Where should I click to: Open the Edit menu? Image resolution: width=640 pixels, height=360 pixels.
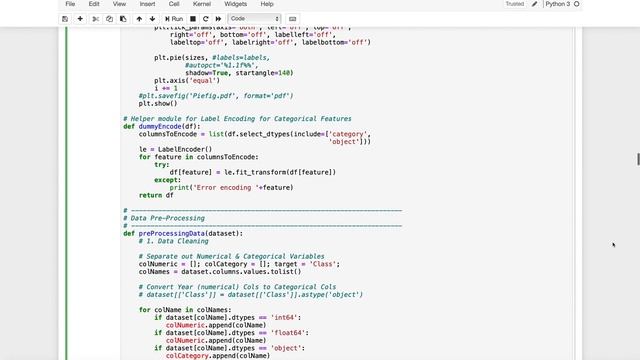(x=94, y=4)
